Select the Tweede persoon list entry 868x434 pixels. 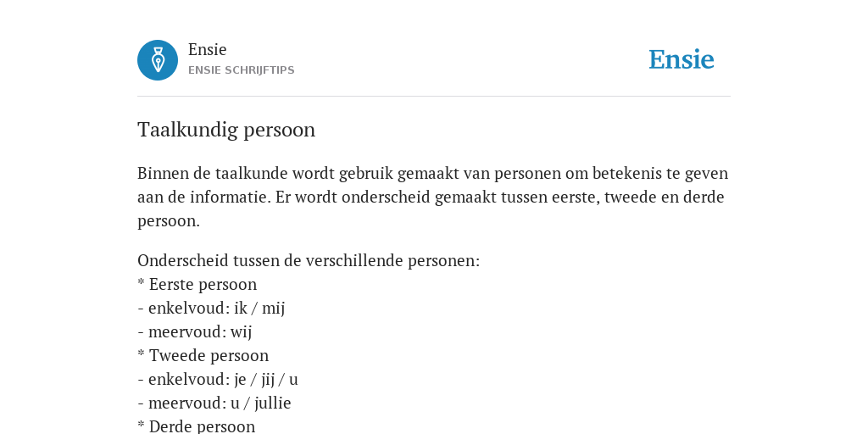click(203, 356)
